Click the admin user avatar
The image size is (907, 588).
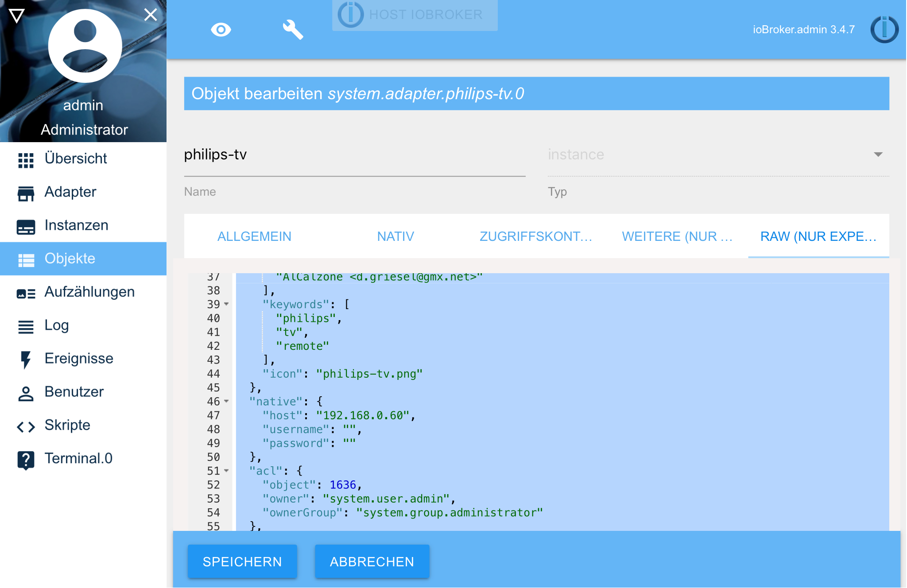(x=85, y=46)
